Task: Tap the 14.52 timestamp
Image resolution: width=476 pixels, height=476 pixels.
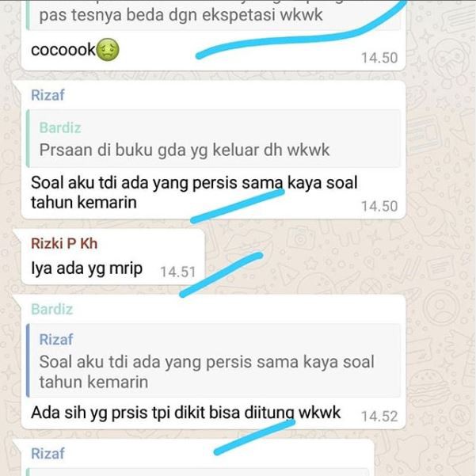Action: click(x=379, y=417)
